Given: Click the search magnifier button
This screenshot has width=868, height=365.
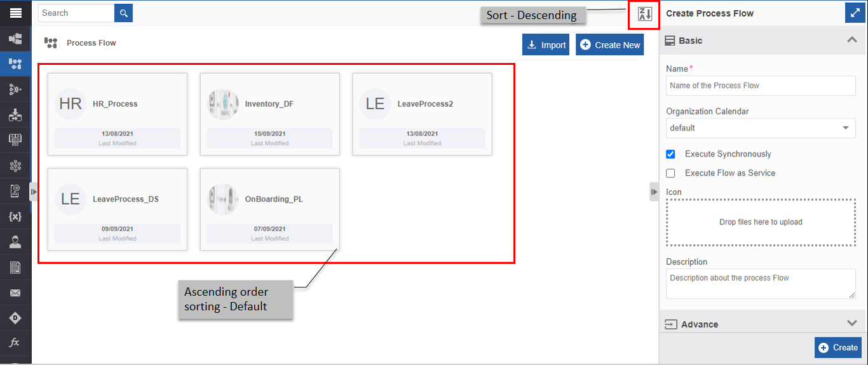Looking at the screenshot, I should pos(123,13).
